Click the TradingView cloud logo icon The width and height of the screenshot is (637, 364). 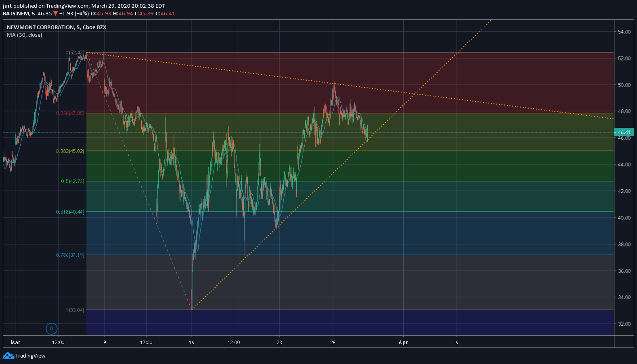[x=8, y=356]
